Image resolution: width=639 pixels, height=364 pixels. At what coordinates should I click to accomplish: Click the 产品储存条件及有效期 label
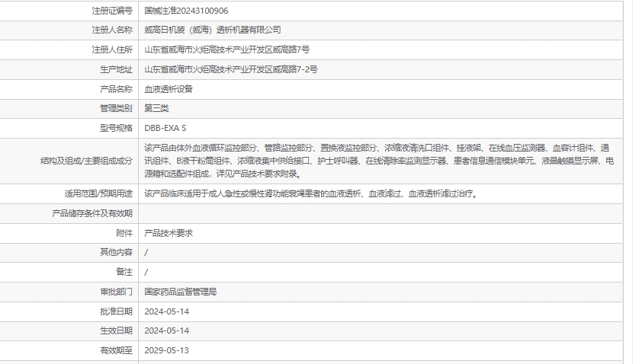tap(92, 213)
